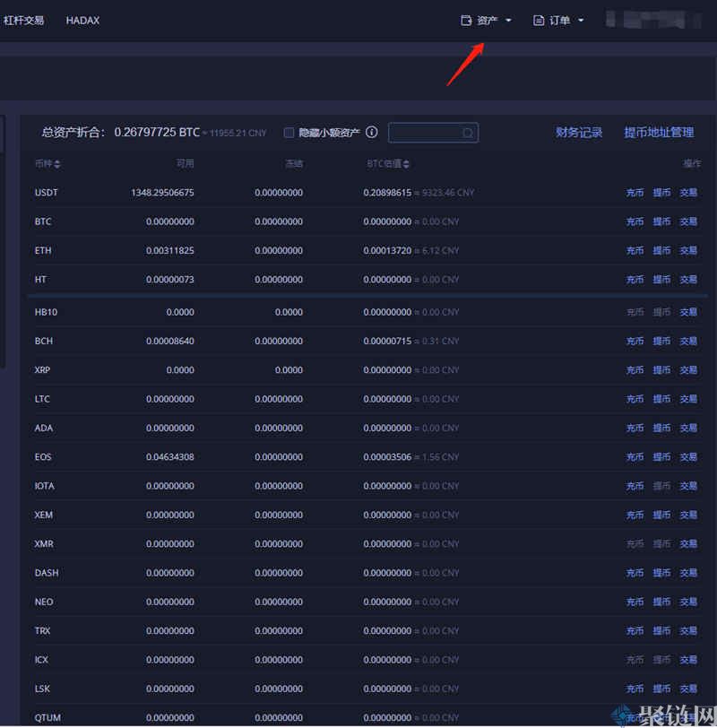
Task: Open the HADAX menu item
Action: 82,21
